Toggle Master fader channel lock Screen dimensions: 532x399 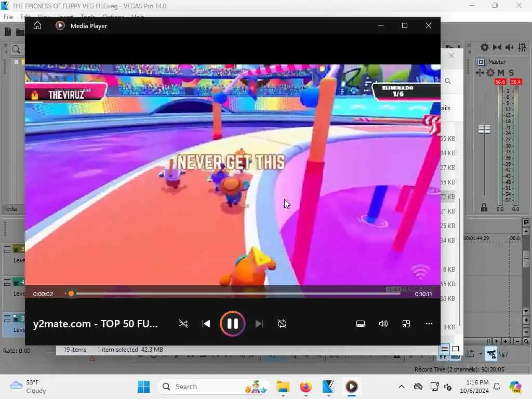[484, 208]
